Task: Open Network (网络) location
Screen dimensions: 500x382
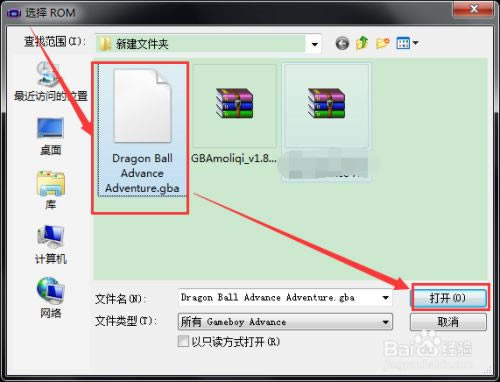Action: click(50, 297)
